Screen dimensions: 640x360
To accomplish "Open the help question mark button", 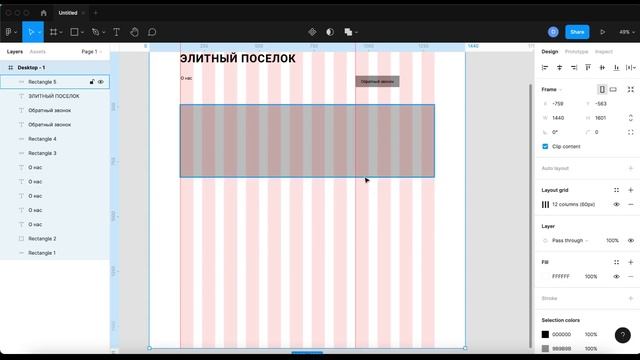I will tap(622, 335).
